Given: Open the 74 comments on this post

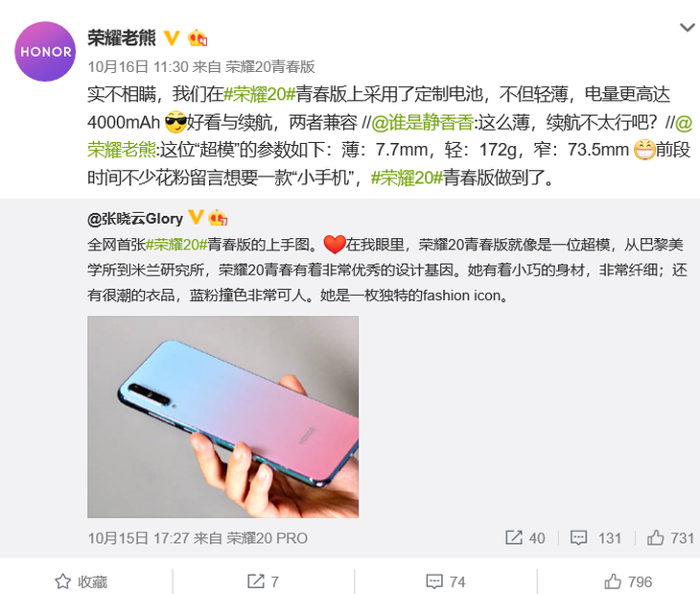Looking at the screenshot, I should pyautogui.click(x=446, y=582).
